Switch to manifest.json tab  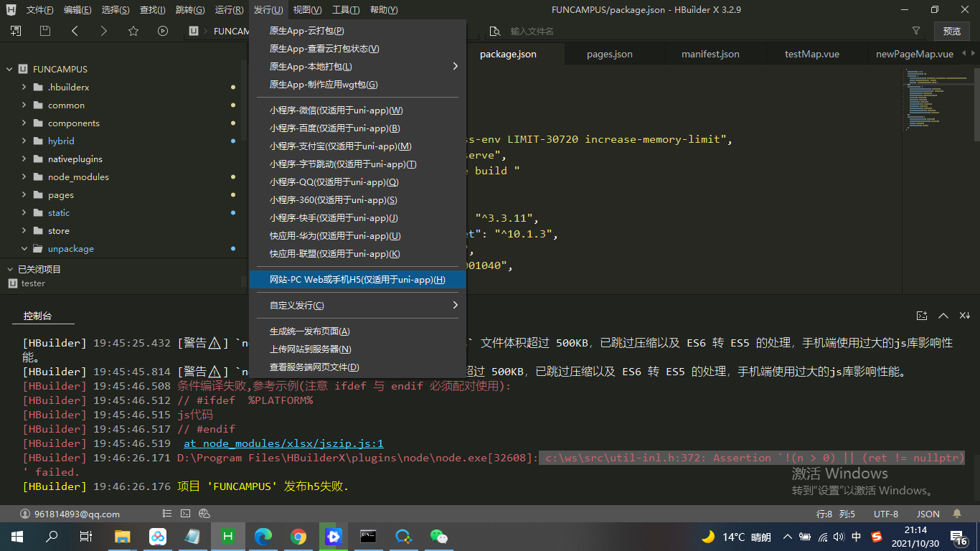tap(710, 54)
